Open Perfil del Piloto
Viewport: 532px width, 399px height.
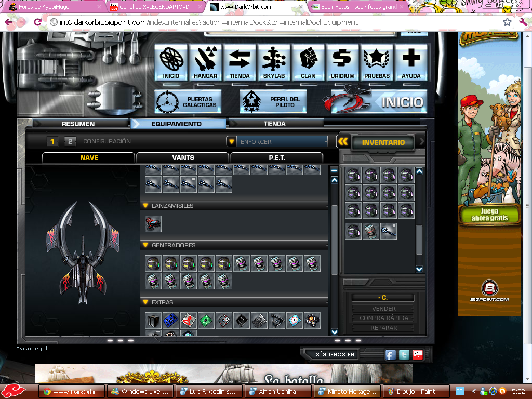(273, 102)
